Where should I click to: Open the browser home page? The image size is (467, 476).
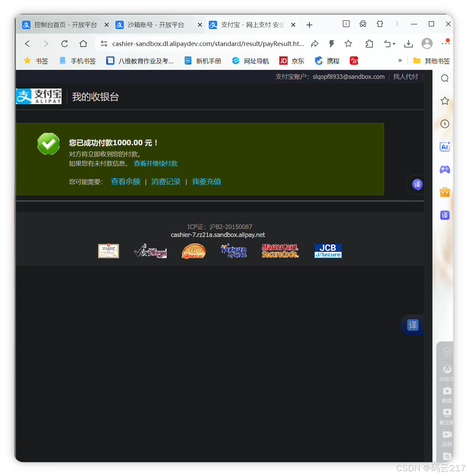[83, 44]
